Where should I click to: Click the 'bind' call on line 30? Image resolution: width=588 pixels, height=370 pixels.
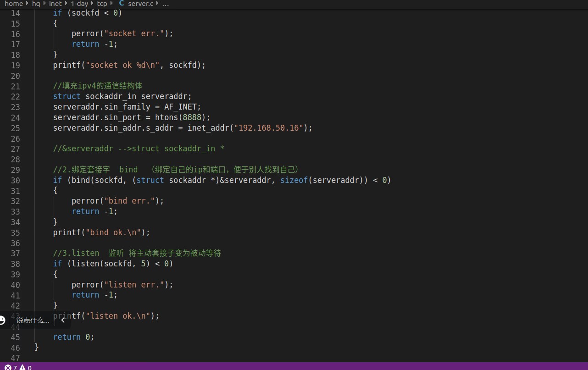coord(81,180)
